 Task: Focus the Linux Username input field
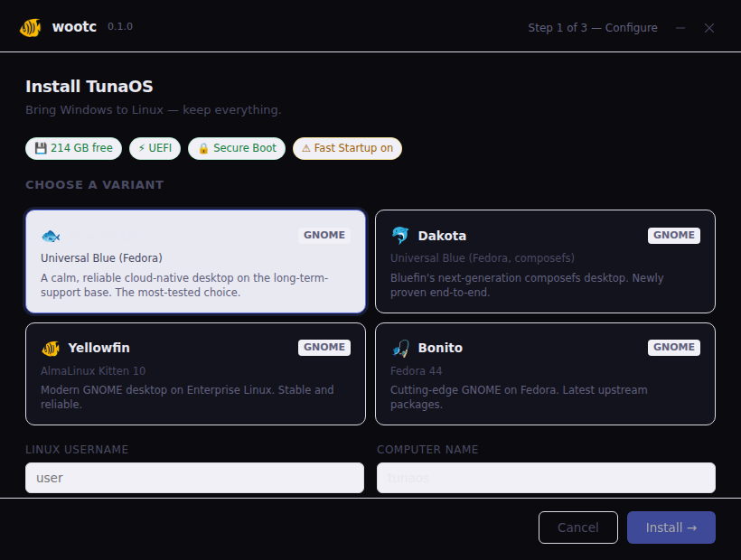pyautogui.click(x=194, y=478)
